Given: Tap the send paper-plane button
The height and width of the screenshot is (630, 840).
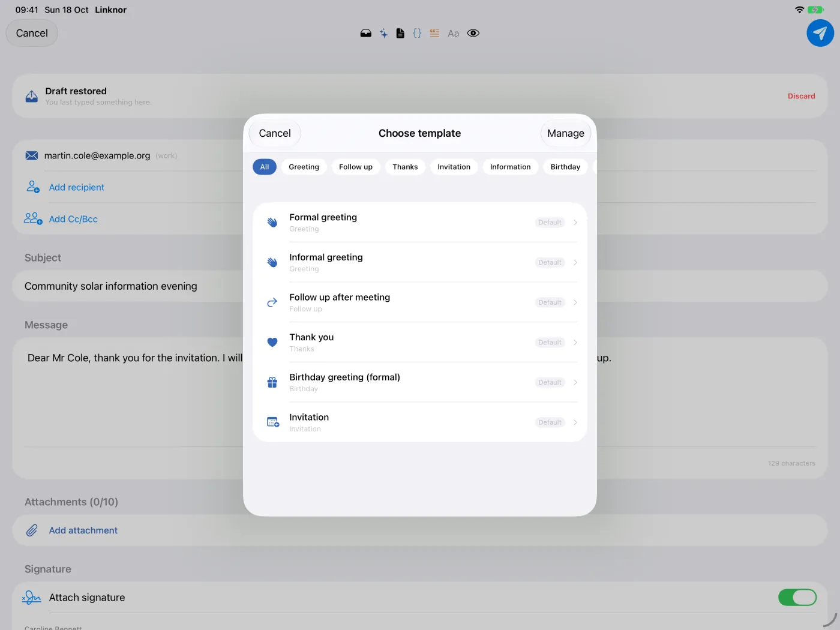Looking at the screenshot, I should 820,33.
